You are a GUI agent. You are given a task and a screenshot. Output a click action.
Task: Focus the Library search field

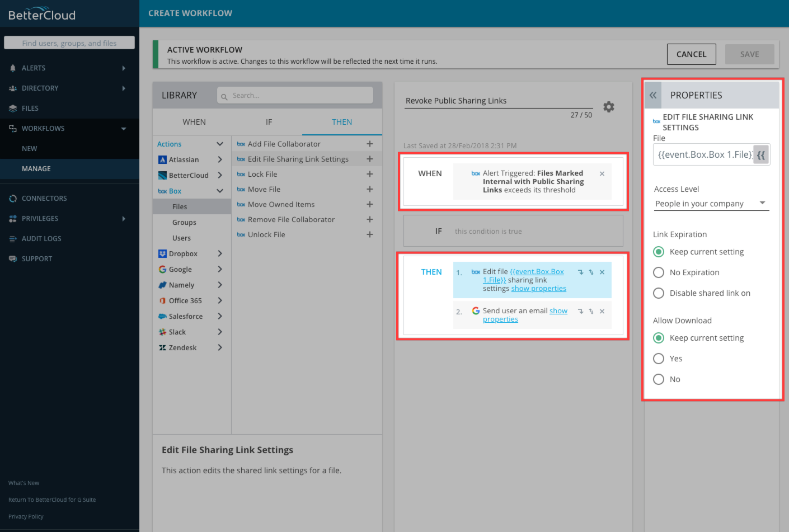[x=295, y=96]
